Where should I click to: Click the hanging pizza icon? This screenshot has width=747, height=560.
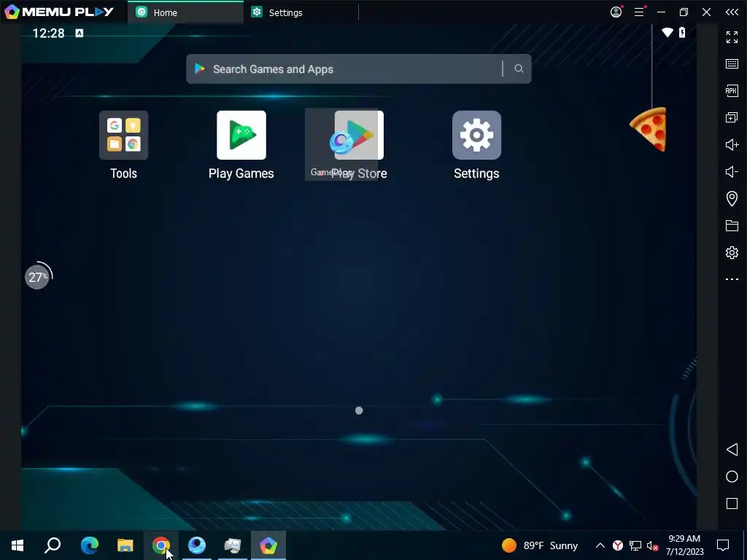click(x=649, y=129)
